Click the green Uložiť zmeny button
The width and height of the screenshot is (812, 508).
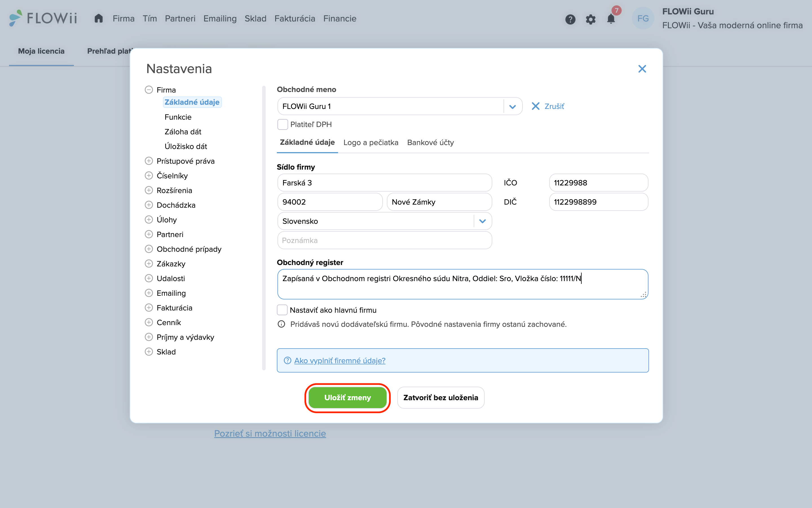coord(348,397)
